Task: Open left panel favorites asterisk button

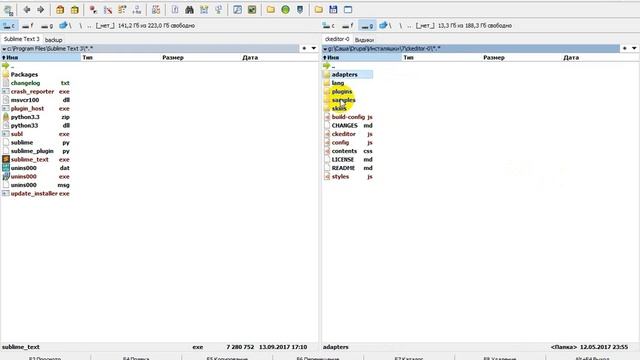Action: [x=304, y=49]
